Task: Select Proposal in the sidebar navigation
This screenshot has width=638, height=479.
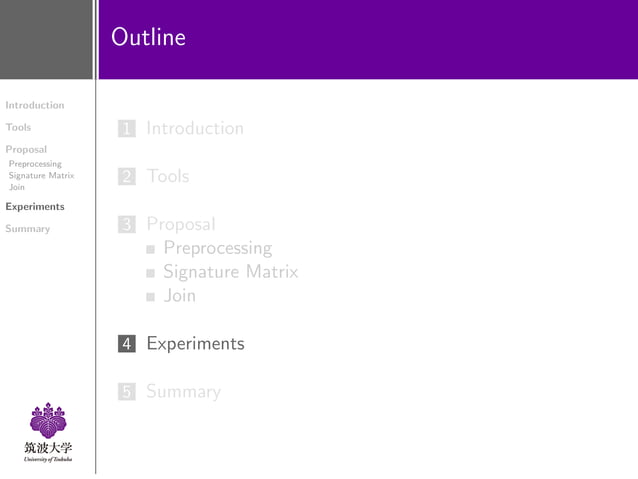Action: tap(26, 149)
